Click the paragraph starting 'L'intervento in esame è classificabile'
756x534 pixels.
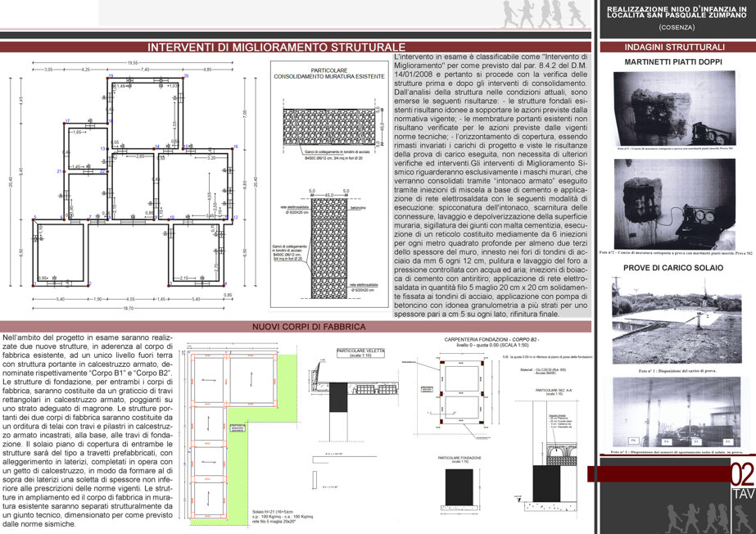[x=491, y=186]
